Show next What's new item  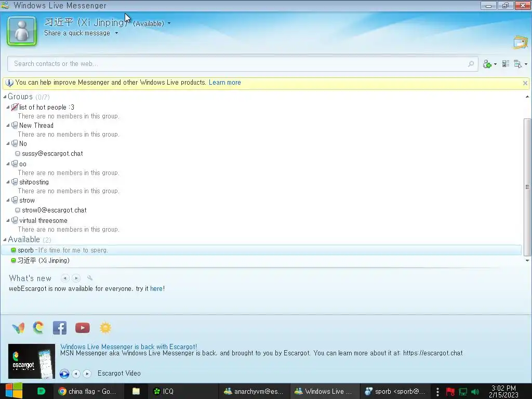(76, 278)
